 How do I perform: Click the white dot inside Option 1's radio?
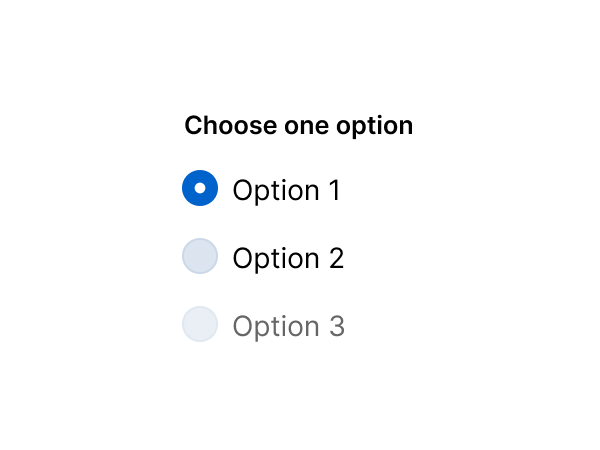point(200,188)
